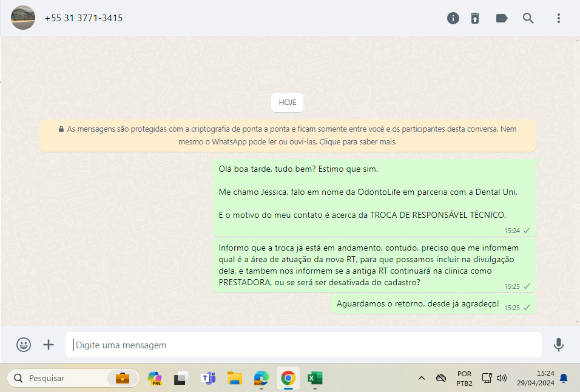Viewport: 580px width, 392px height.
Task: Click the plus icon to attach a file
Action: tap(49, 345)
